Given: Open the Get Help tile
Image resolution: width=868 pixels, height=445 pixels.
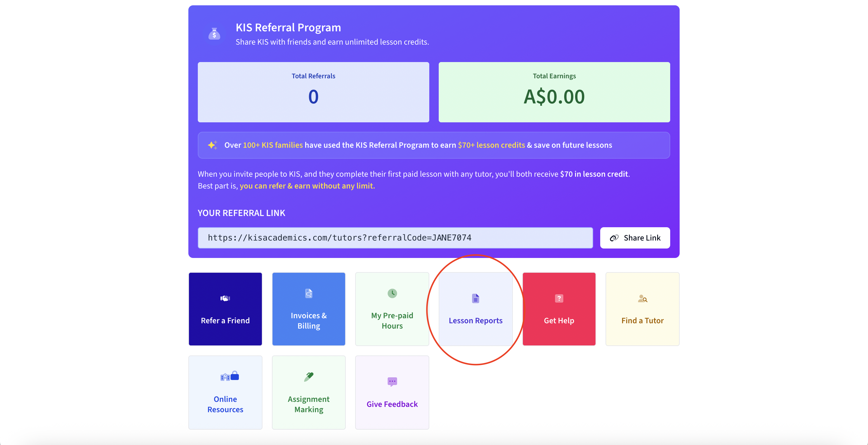Looking at the screenshot, I should point(559,309).
